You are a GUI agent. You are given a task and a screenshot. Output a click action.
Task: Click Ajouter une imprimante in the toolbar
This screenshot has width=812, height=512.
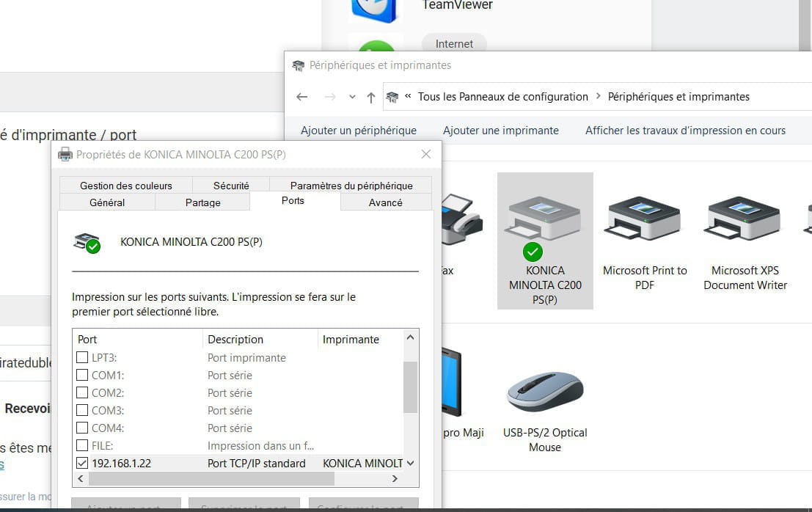coord(501,131)
